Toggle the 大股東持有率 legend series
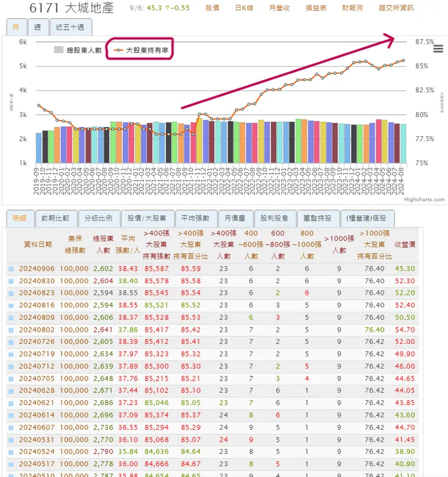Screen dimensions: 448x477 coord(140,50)
